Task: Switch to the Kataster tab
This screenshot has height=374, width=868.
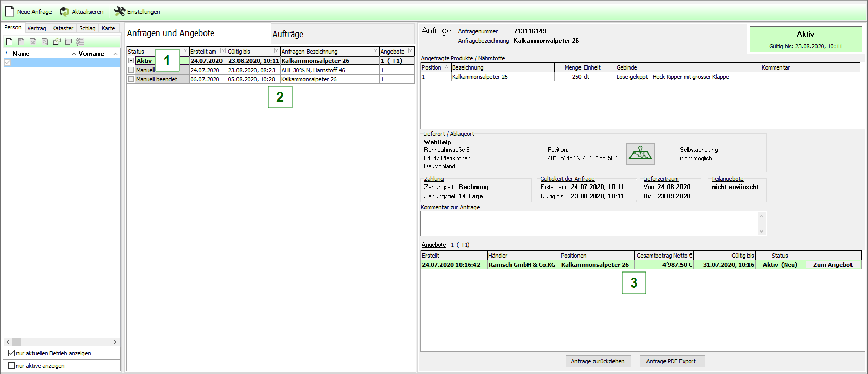Action: (62, 28)
